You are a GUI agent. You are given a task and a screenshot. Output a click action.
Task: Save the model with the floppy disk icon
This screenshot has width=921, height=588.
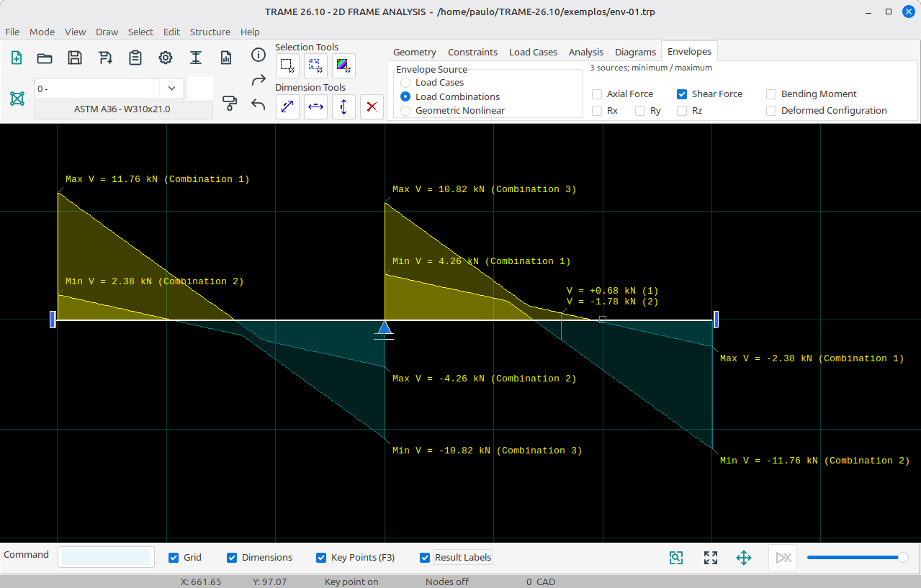coord(75,58)
